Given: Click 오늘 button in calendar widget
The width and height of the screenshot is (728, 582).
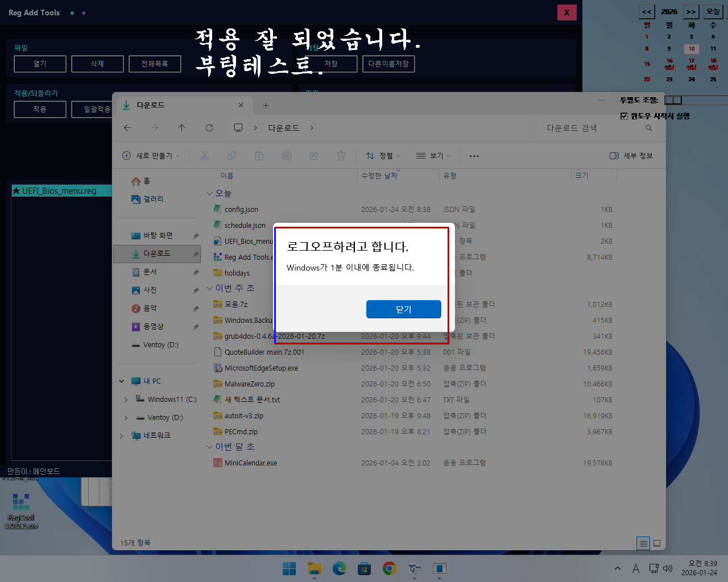Looking at the screenshot, I should point(713,11).
